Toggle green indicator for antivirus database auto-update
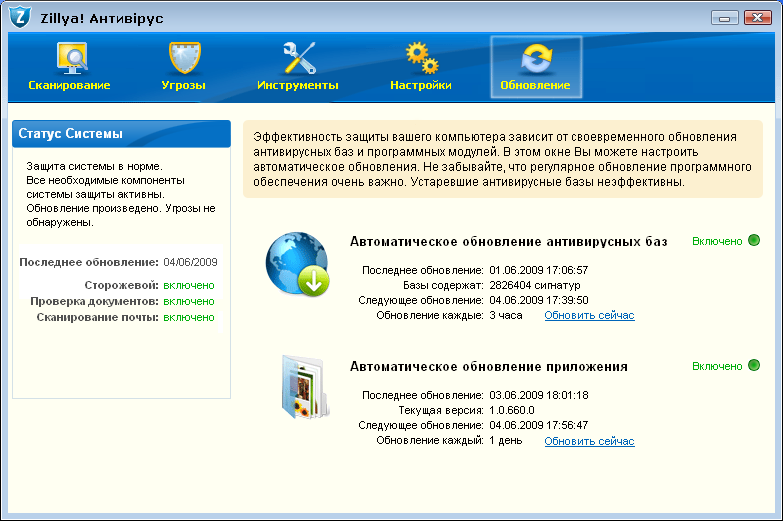 pyautogui.click(x=754, y=240)
